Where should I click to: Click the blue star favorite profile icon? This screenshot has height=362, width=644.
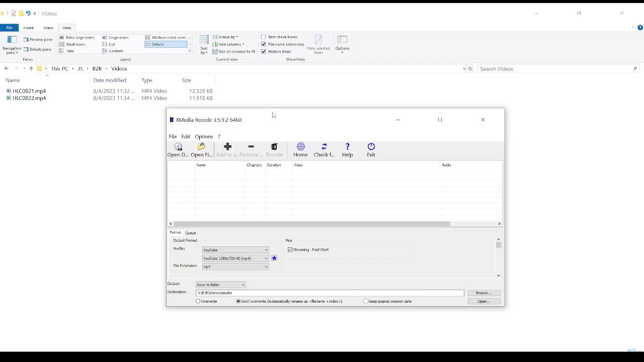click(274, 258)
